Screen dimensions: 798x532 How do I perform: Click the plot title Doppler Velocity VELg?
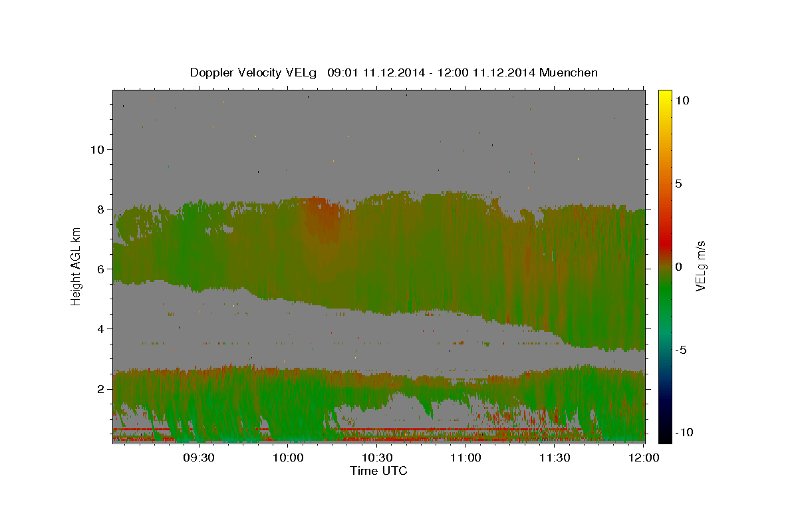click(394, 72)
